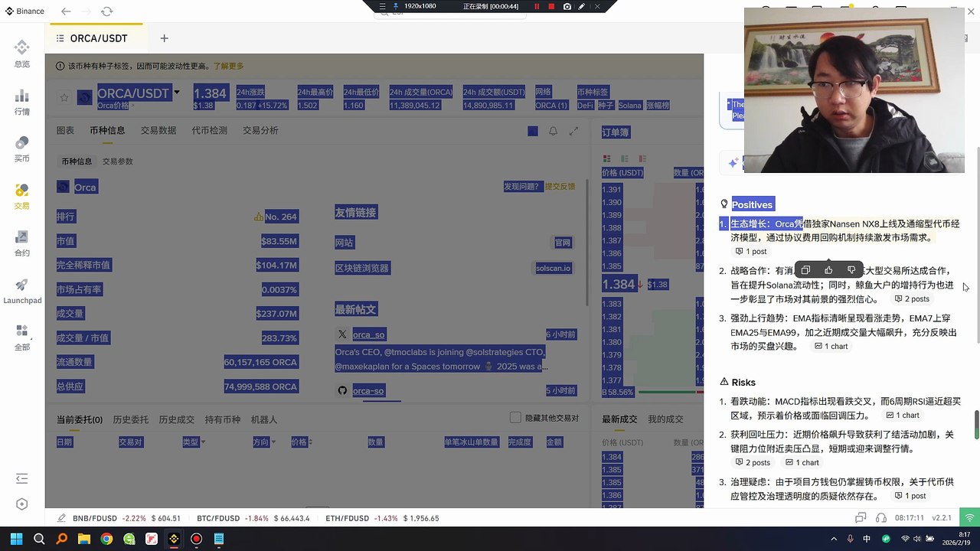Switch to 我的成交 tab
This screenshot has width=980, height=551.
pos(665,419)
